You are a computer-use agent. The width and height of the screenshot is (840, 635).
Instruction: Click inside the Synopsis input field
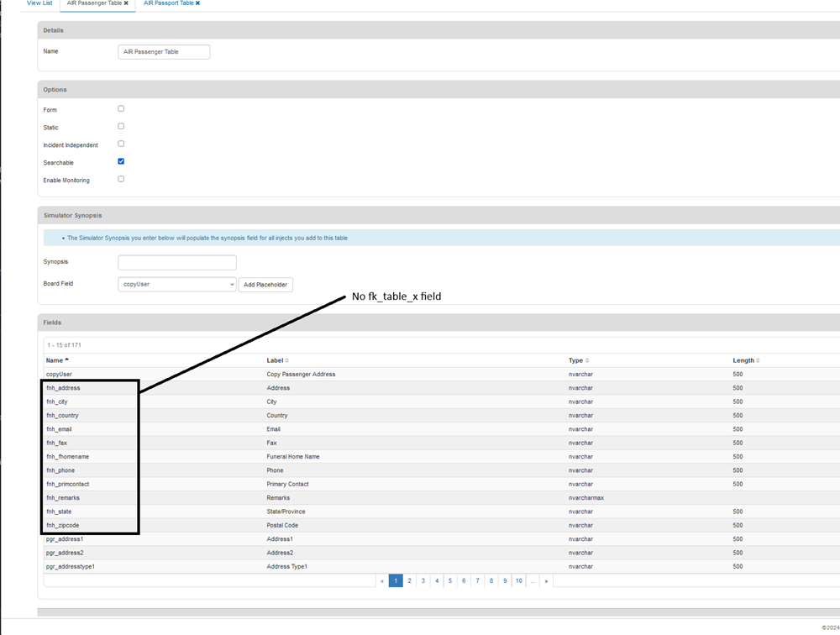click(176, 262)
